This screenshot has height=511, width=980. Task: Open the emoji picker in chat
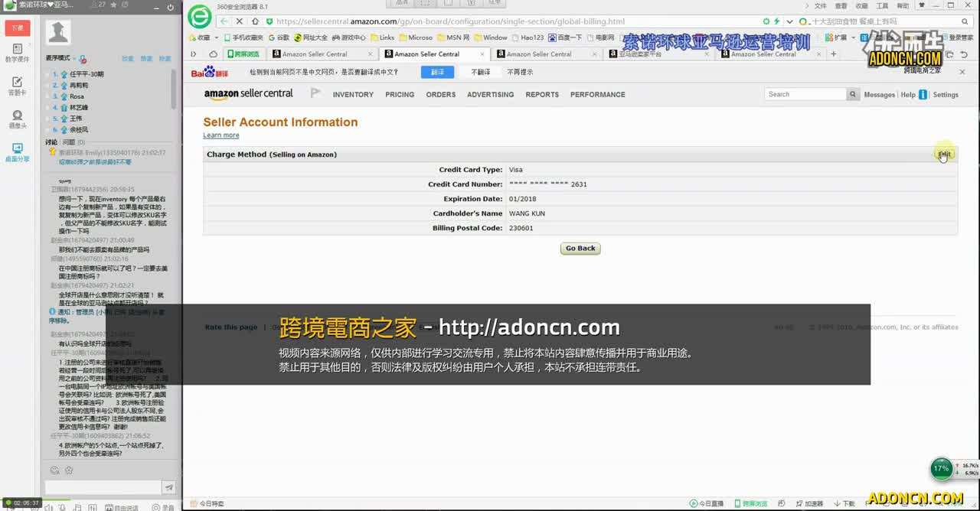(x=54, y=470)
